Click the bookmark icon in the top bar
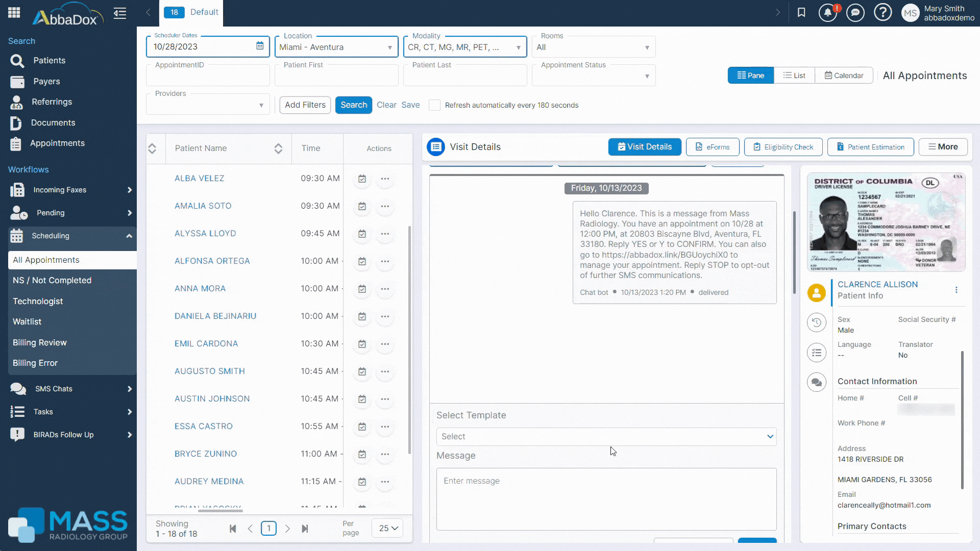 coord(801,12)
